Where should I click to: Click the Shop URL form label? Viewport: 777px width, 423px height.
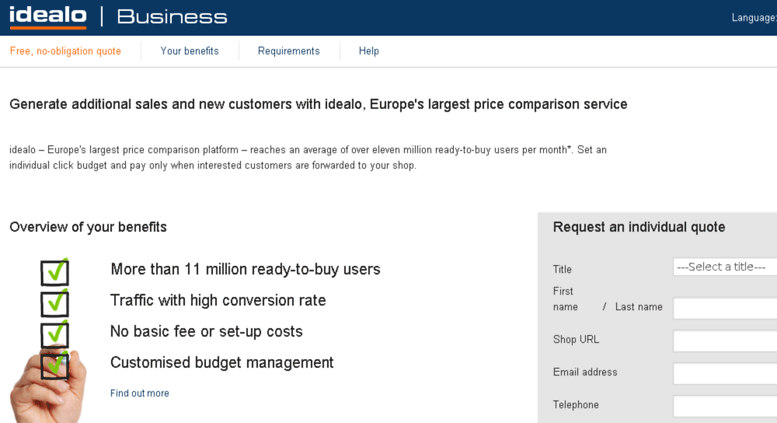[576, 340]
